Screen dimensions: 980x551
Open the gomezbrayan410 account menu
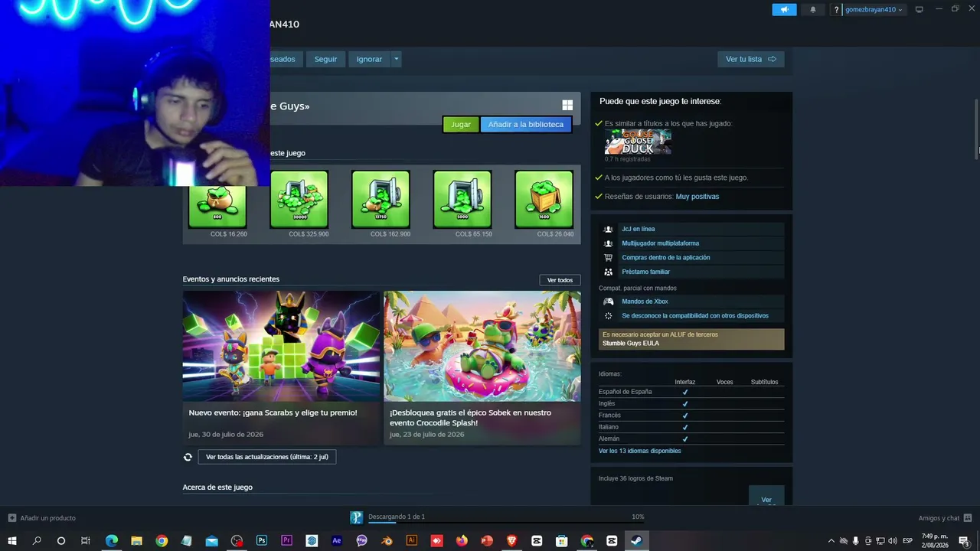(873, 9)
